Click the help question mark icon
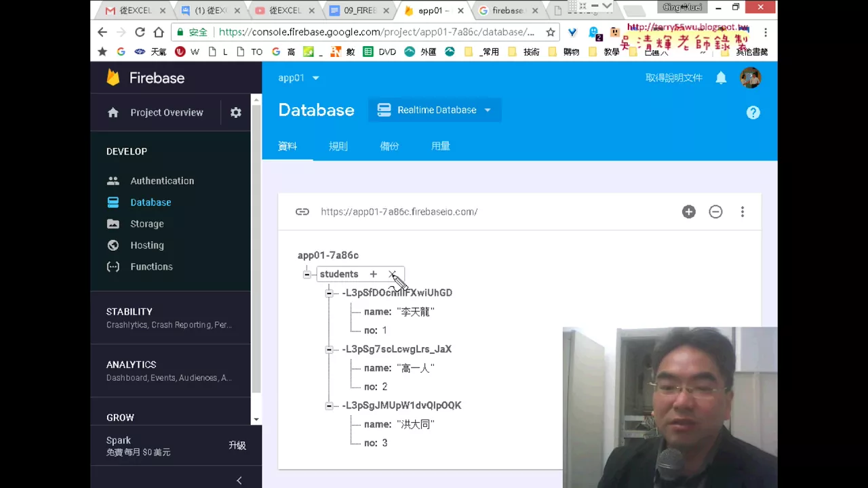Screen dimensions: 868x488 point(753,113)
